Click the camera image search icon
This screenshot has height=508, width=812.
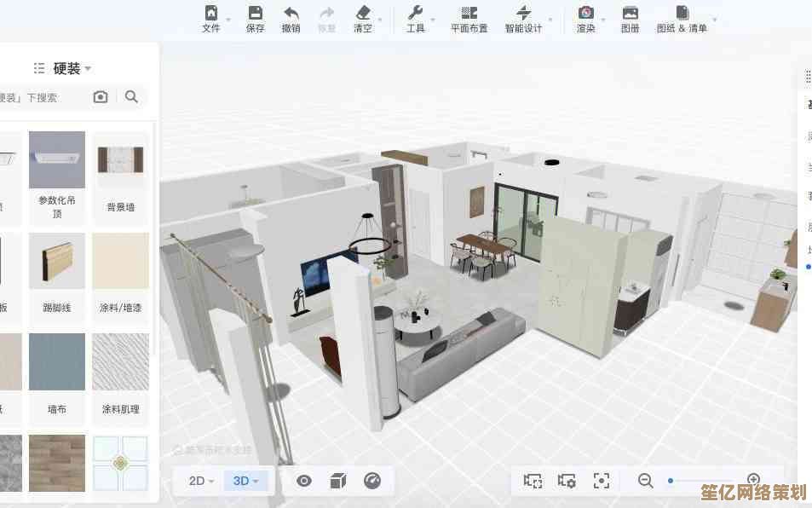[x=101, y=97]
